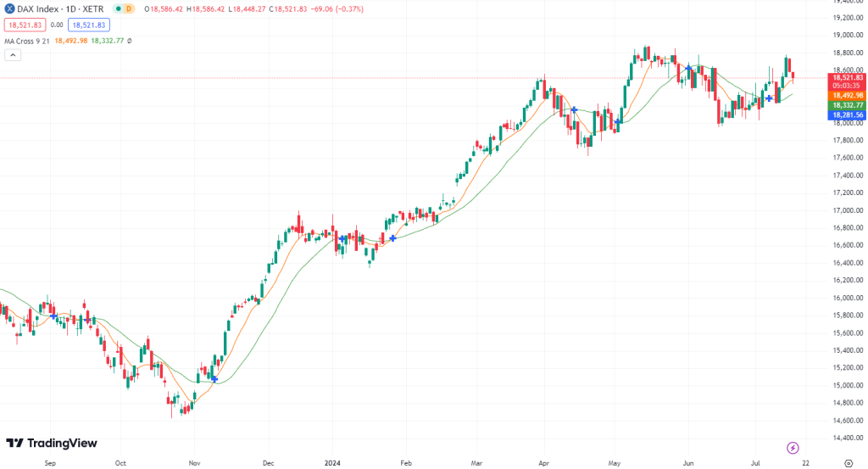The height and width of the screenshot is (469, 868).
Task: Click the 17,000.00 price scale label
Action: [848, 210]
